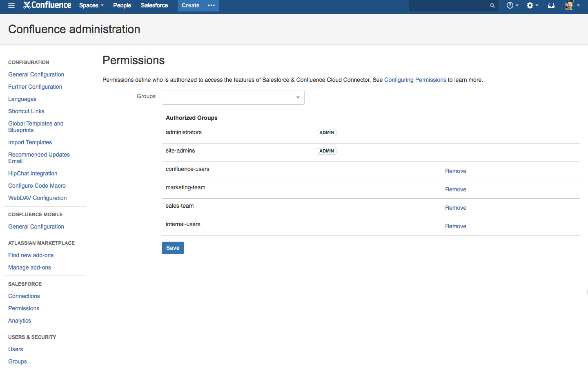The height and width of the screenshot is (368, 588).
Task: Expand the Groups combo box
Action: (233, 97)
